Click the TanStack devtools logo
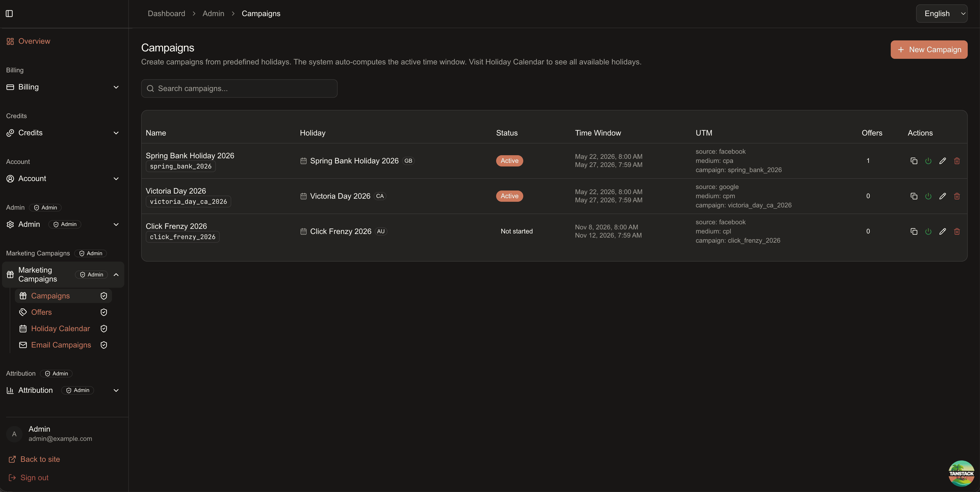This screenshot has width=980, height=492. (961, 473)
